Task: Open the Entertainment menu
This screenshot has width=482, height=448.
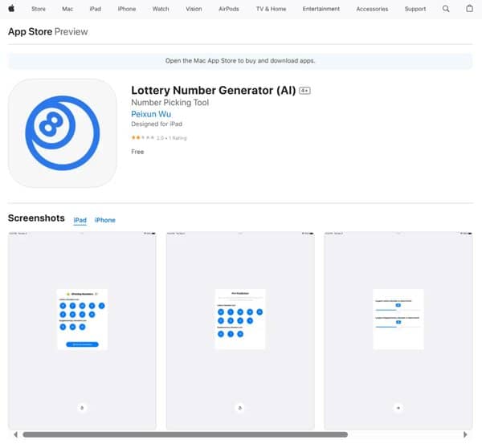Action: [321, 9]
